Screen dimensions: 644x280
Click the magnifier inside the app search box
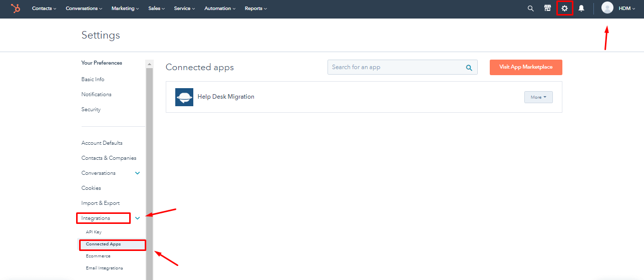coord(469,68)
